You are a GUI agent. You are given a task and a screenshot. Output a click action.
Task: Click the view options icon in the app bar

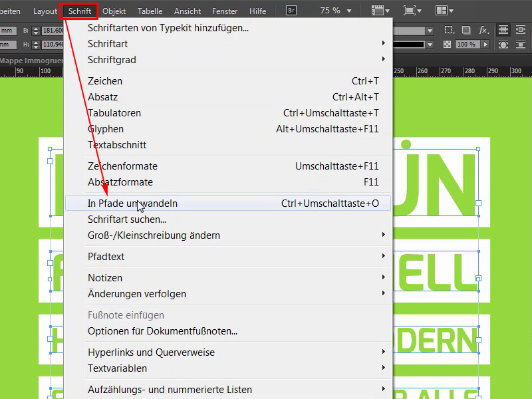click(x=378, y=10)
